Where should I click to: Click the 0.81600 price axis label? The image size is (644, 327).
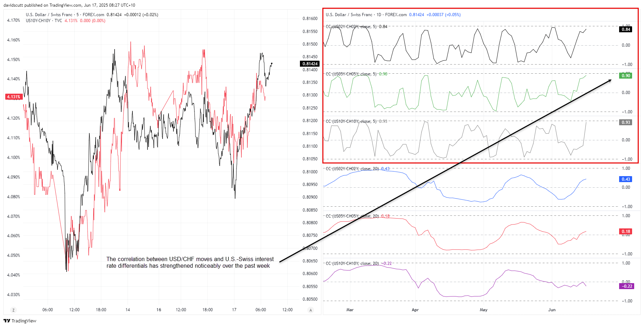pos(310,19)
